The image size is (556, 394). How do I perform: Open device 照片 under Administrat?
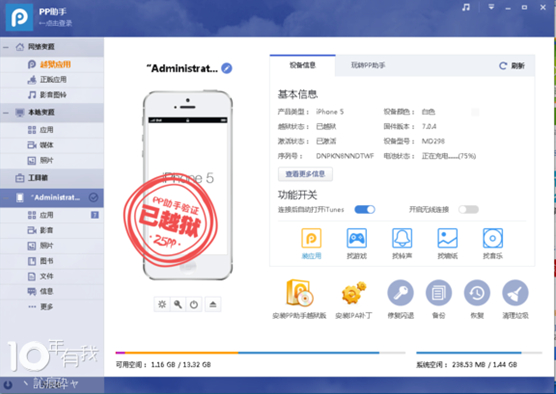[x=52, y=245]
